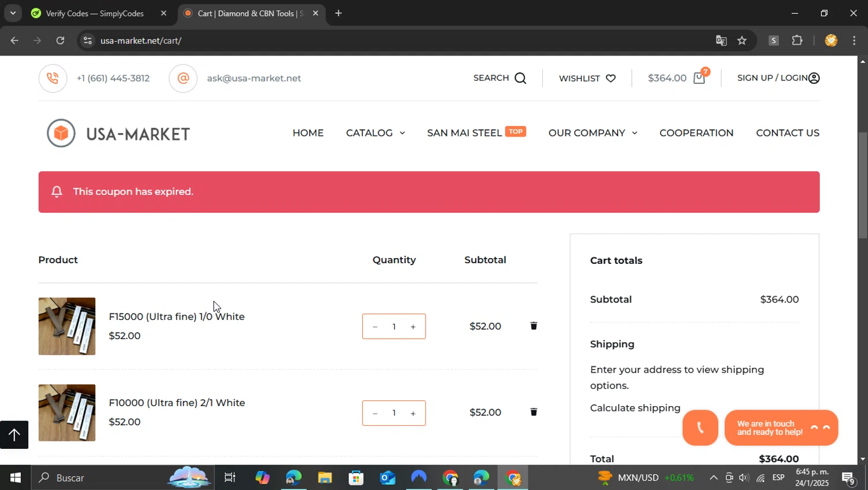The height and width of the screenshot is (490, 868).
Task: Click the phone icon beside +1 (661) number
Action: tap(53, 78)
